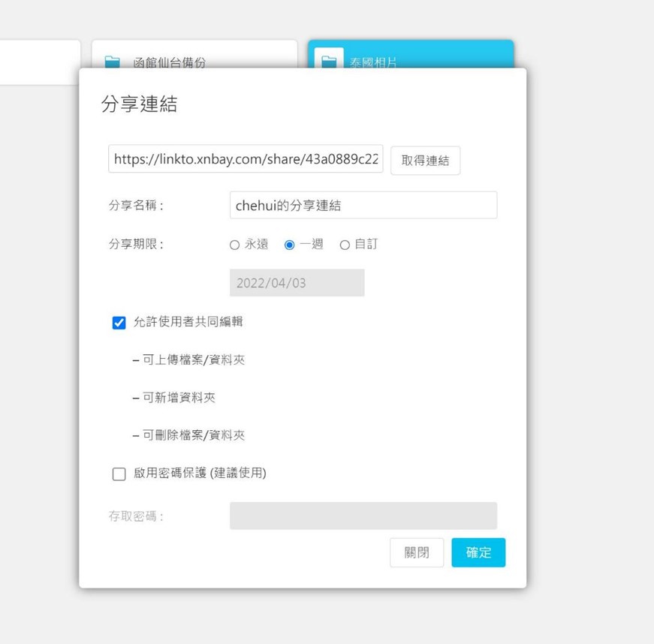Select the 永遠 radio button
Viewport: 654px width, 644px height.
[235, 245]
